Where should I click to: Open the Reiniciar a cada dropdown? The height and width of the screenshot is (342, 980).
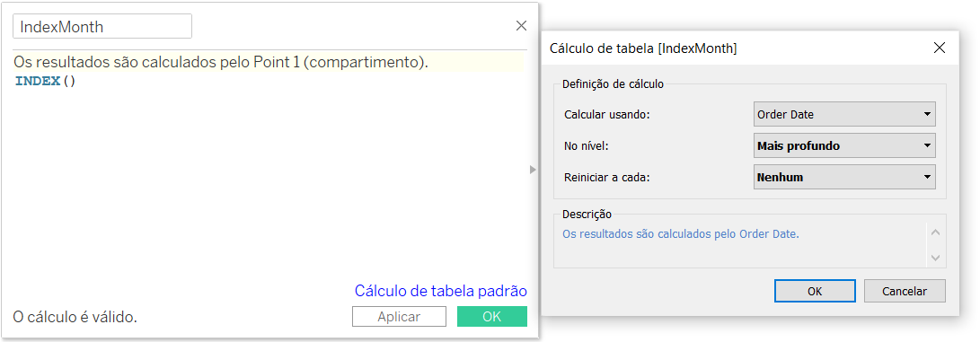[x=844, y=177]
